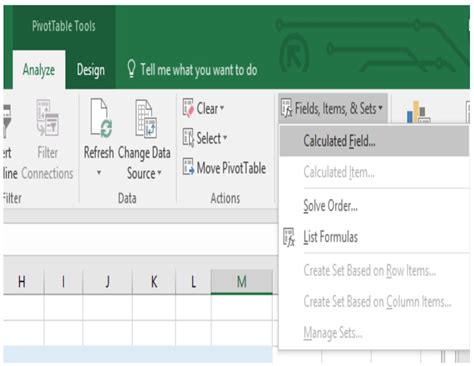Select column L header

193,282
